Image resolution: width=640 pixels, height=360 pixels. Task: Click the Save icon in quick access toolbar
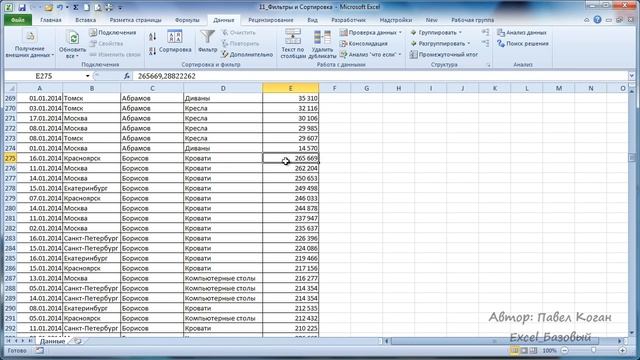[x=22, y=7]
